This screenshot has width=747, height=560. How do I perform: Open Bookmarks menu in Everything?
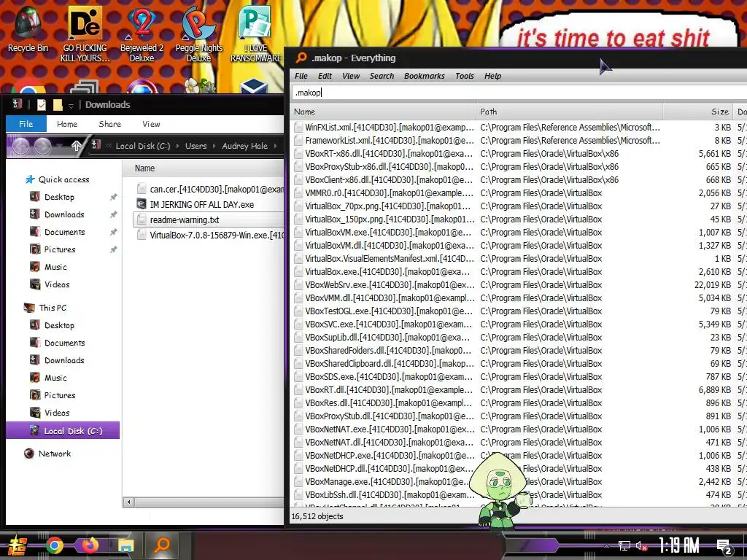(424, 76)
